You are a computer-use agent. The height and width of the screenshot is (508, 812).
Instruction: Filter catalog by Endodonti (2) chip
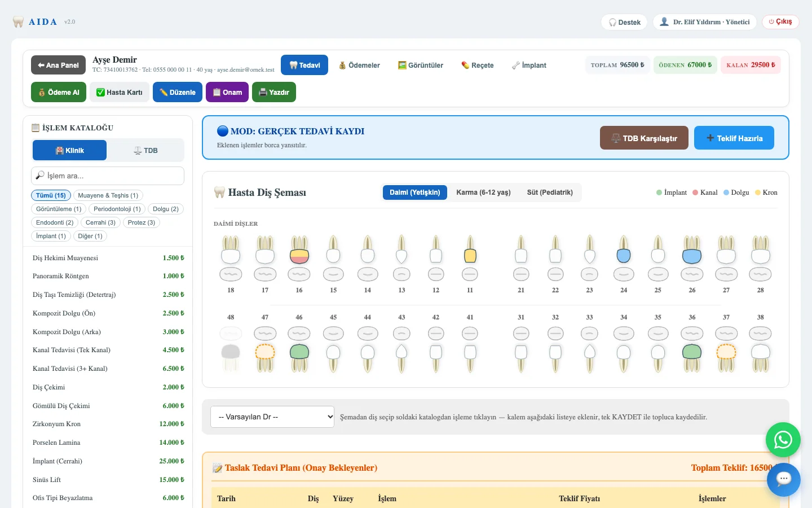(55, 222)
